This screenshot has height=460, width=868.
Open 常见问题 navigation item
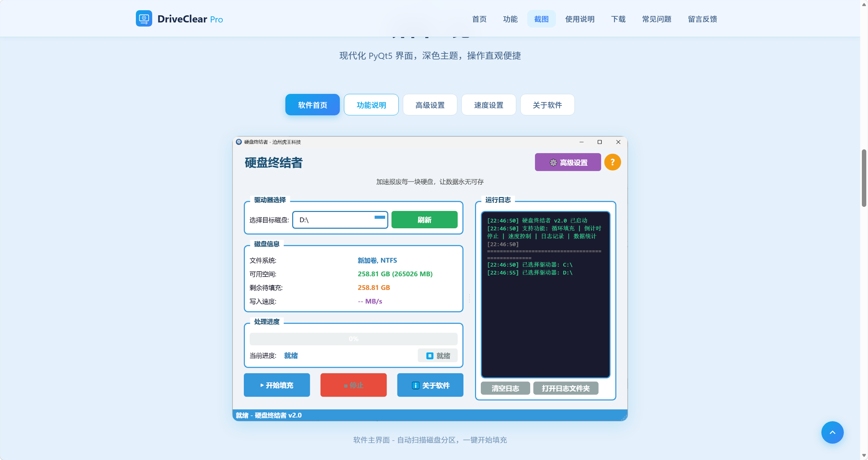pyautogui.click(x=657, y=19)
